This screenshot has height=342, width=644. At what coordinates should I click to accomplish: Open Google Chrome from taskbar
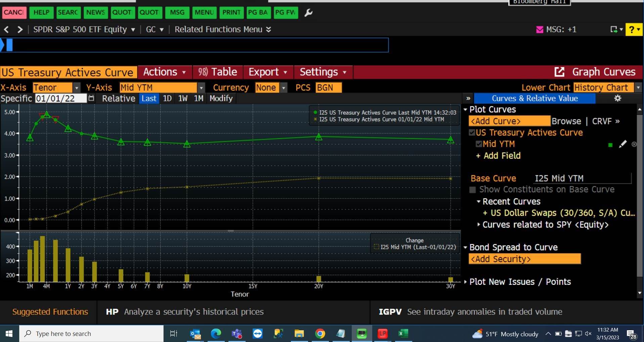(x=320, y=334)
